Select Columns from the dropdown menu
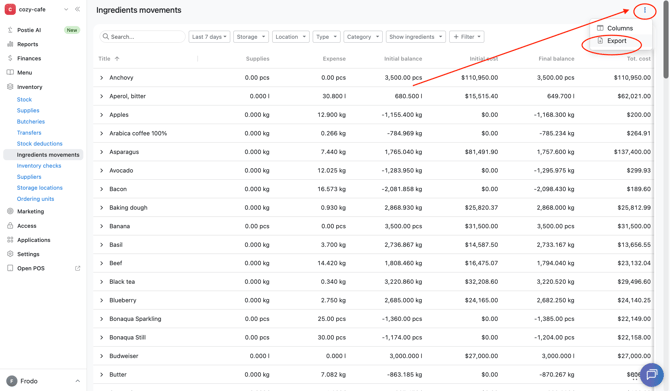The height and width of the screenshot is (391, 670). (x=621, y=28)
